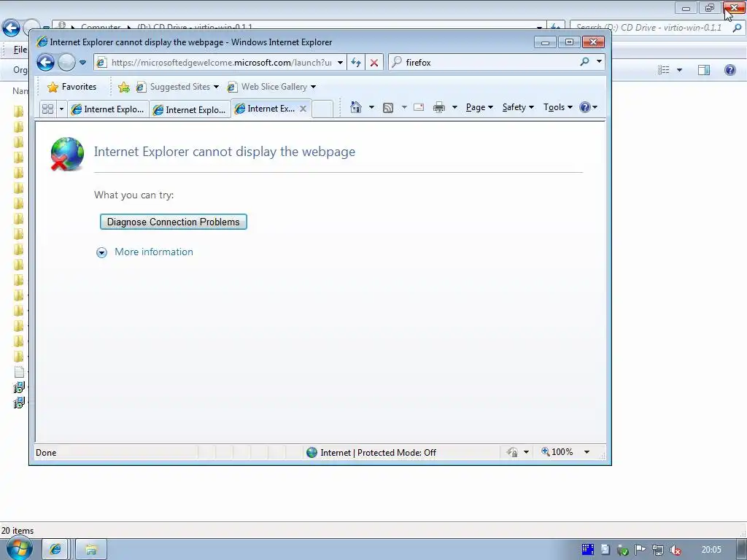Switch to the second Internet Explorer tab

pyautogui.click(x=190, y=109)
